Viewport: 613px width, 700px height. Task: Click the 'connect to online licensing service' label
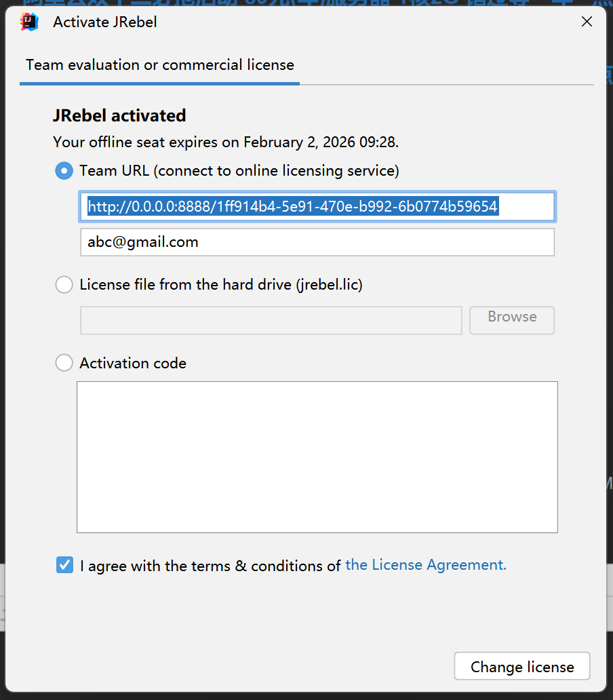click(x=276, y=171)
